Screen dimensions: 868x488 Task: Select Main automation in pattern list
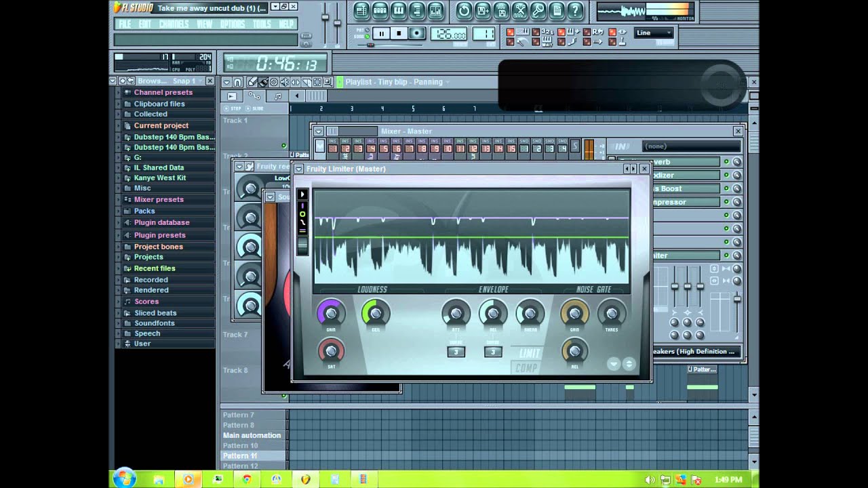click(254, 435)
